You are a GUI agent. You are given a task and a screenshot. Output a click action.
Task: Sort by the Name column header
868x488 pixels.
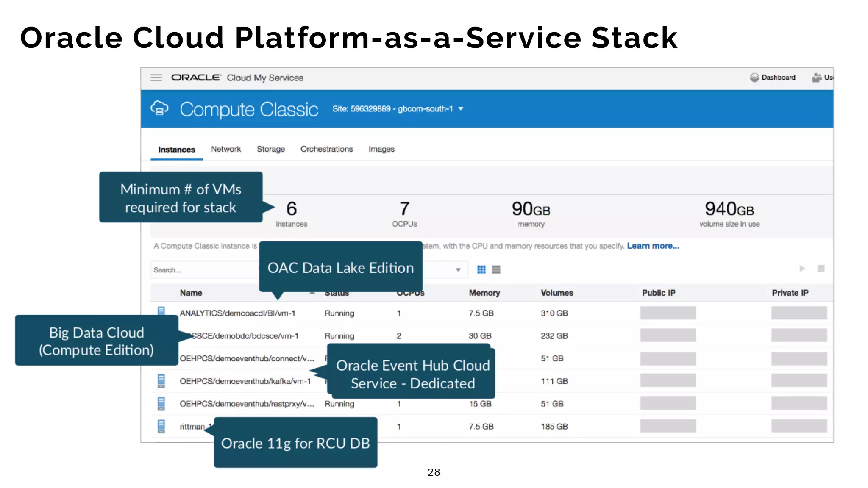(x=191, y=293)
